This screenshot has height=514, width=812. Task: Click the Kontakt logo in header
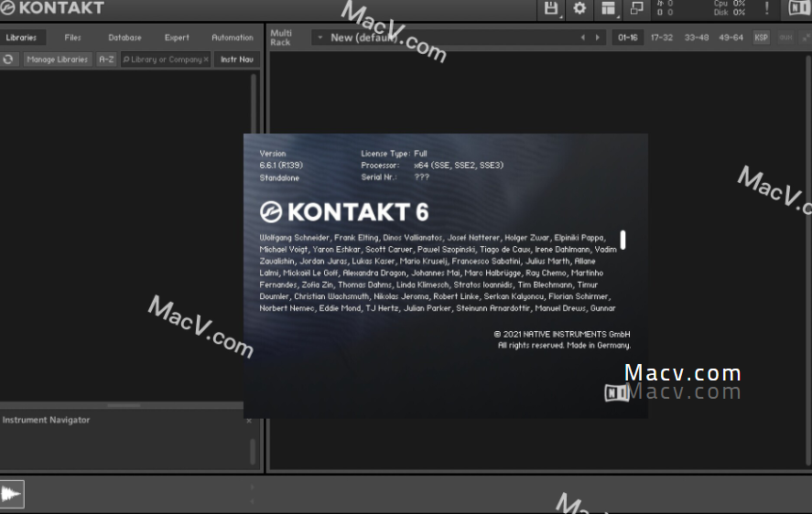[x=52, y=7]
